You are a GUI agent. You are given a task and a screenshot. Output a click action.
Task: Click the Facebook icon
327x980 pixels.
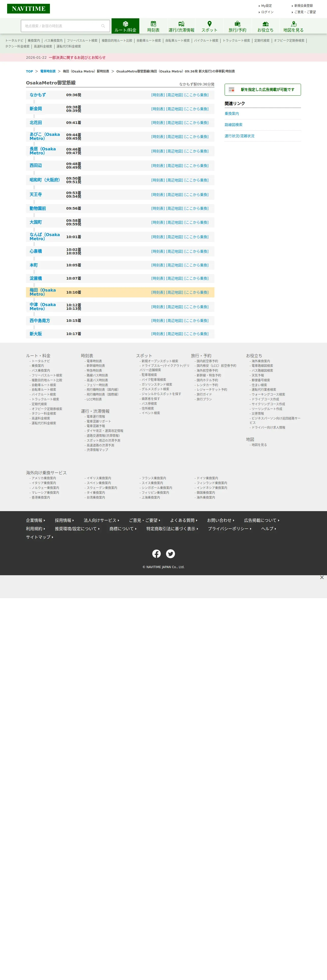click(x=156, y=554)
